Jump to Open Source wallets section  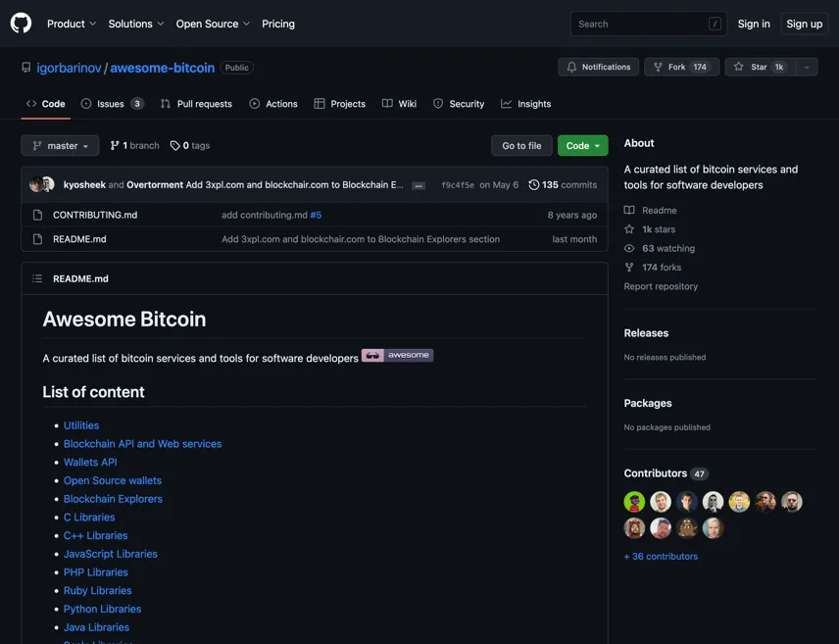[113, 480]
